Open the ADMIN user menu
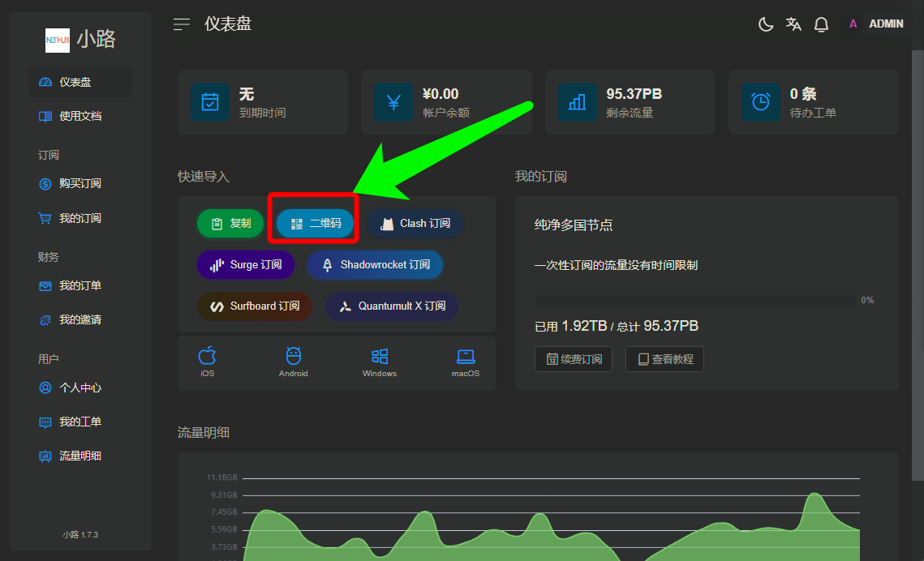 (875, 24)
